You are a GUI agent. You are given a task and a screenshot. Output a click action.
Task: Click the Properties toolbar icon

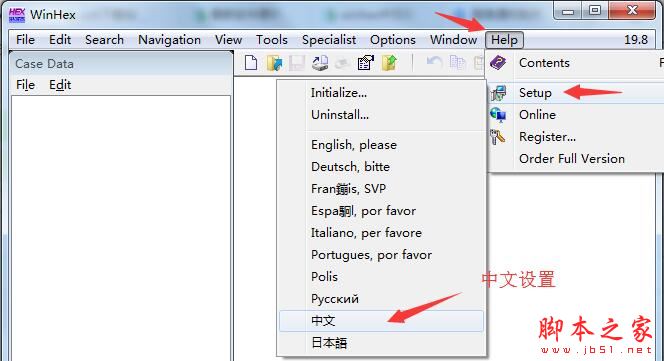tap(365, 63)
